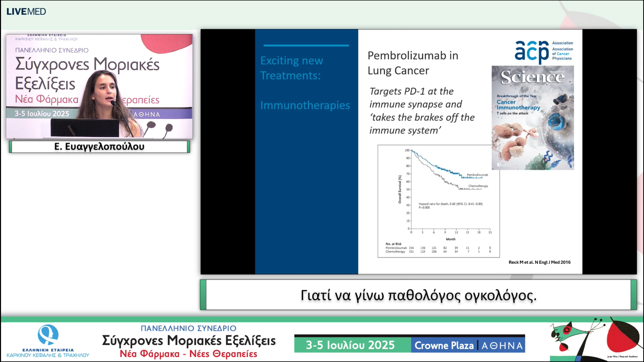Click the '3-5 Ιουλίου 2025' green date banner
The image size is (644, 362).
pos(350,345)
